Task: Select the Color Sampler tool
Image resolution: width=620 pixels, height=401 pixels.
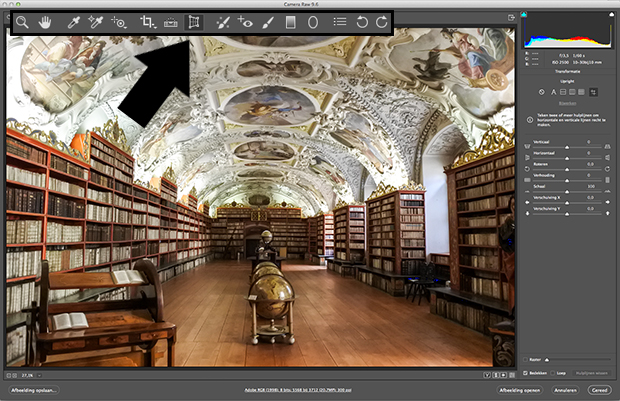Action: click(x=95, y=23)
